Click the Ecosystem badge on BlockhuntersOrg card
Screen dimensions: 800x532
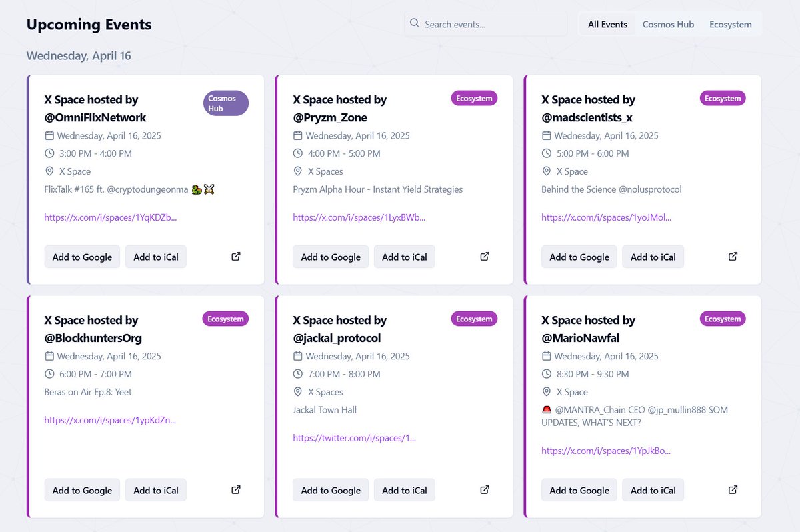coord(225,319)
